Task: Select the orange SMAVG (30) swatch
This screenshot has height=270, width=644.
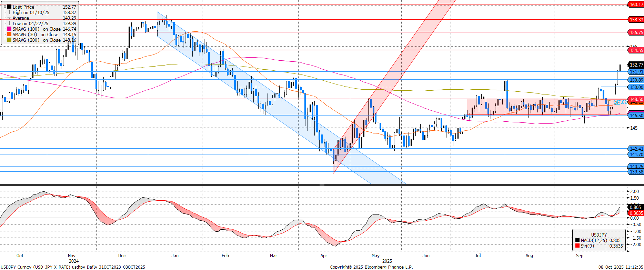Action: coord(9,34)
